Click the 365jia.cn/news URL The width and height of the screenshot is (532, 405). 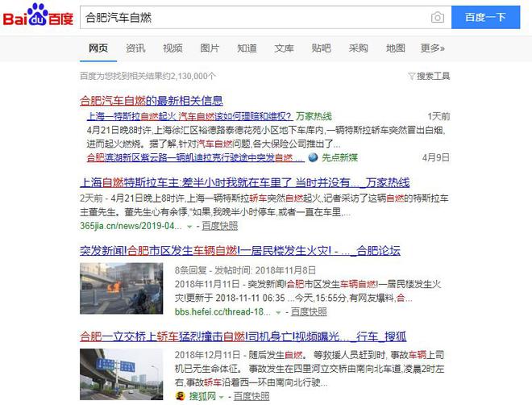pos(131,226)
